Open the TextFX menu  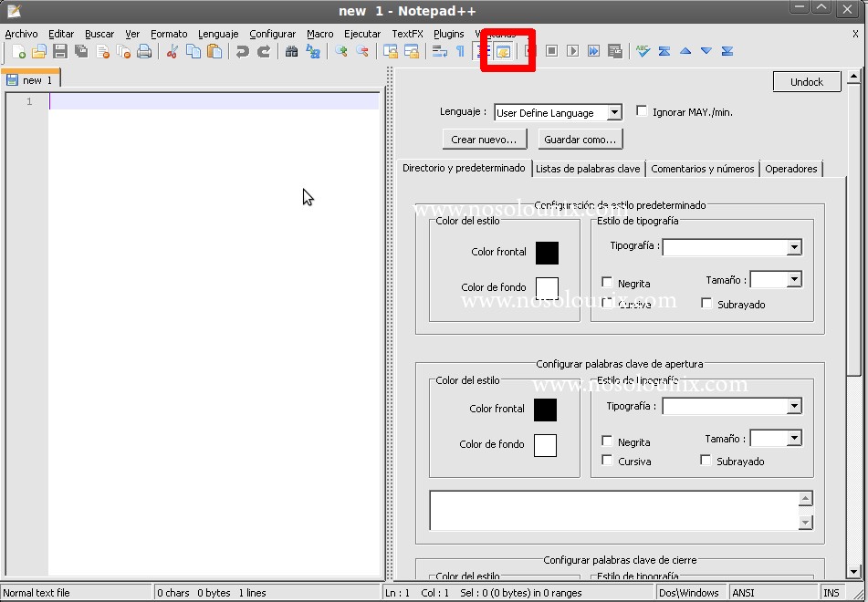[x=407, y=34]
